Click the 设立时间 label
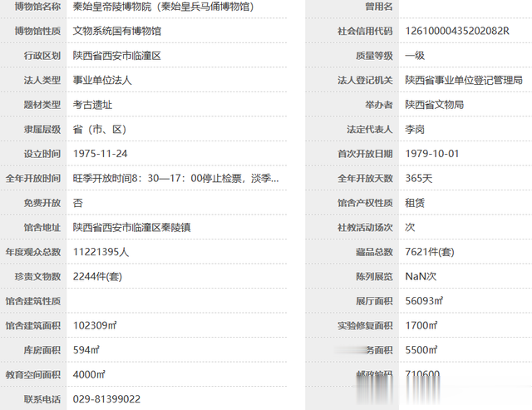 42,154
